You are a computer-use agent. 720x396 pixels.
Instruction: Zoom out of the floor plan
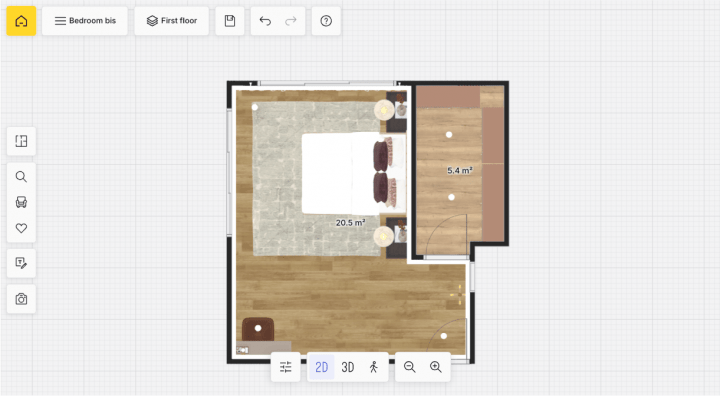[410, 367]
